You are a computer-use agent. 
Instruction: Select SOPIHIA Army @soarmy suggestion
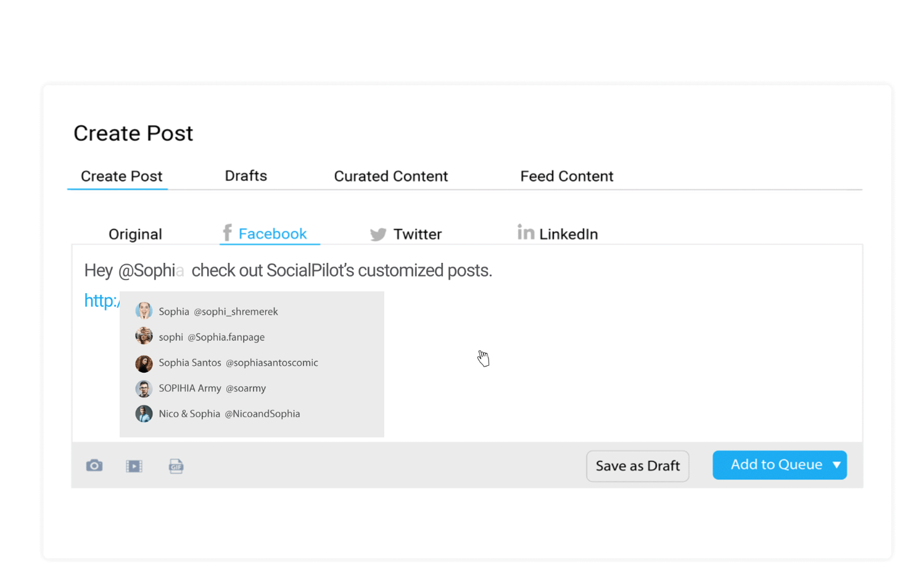point(212,388)
